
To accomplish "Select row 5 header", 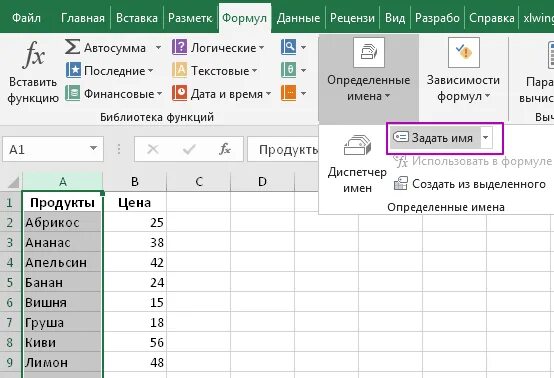I will click(10, 283).
